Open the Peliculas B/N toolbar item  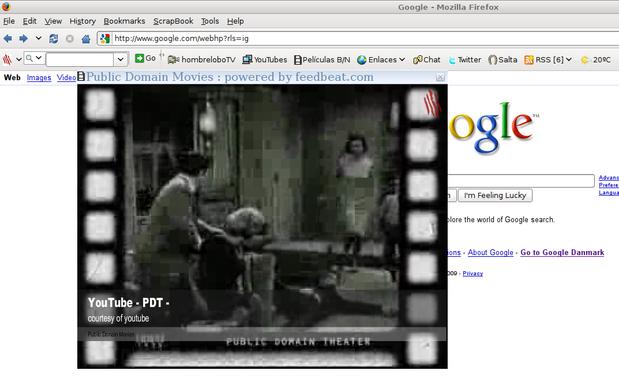click(322, 60)
